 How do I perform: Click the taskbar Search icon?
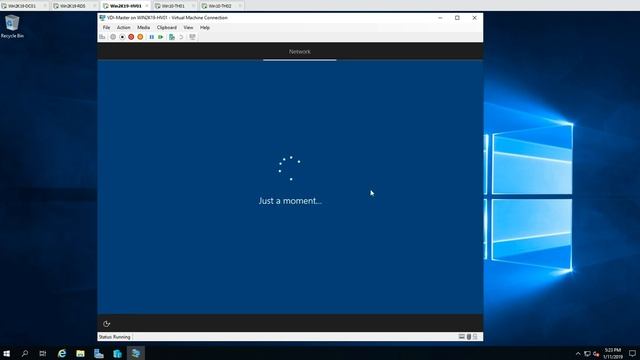tap(24, 353)
